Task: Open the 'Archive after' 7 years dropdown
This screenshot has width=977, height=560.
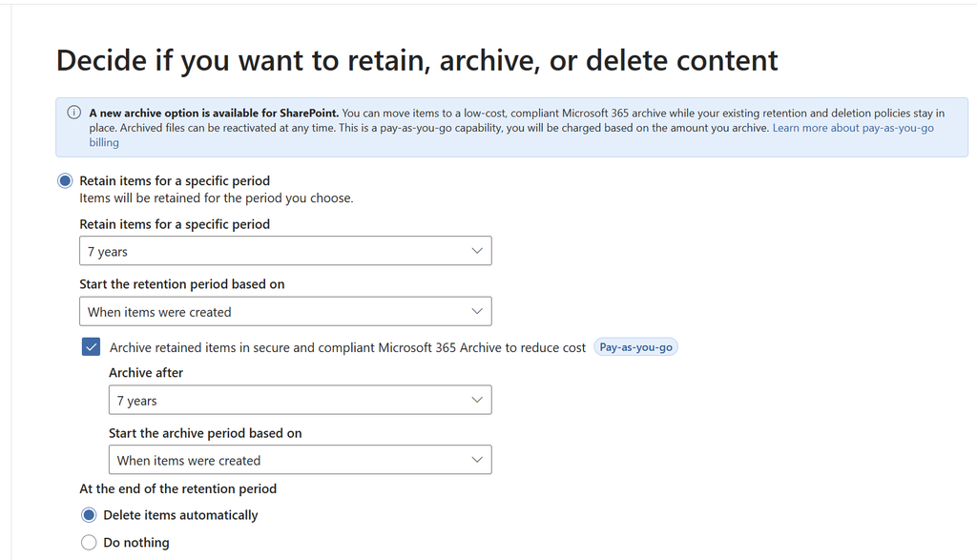Action: [301, 400]
